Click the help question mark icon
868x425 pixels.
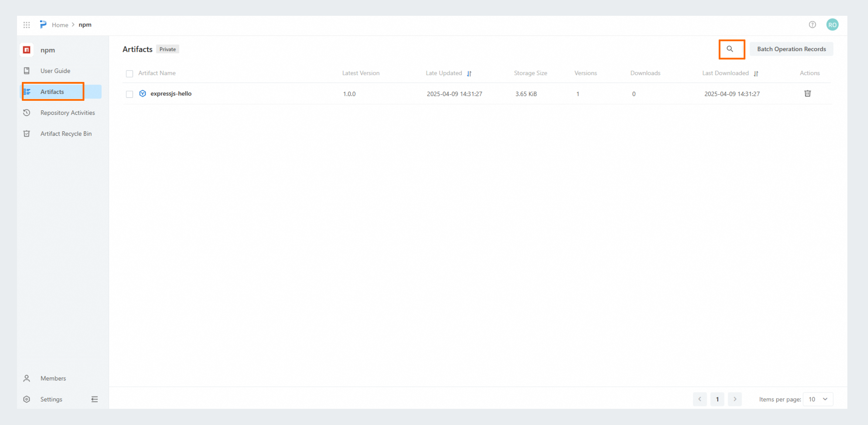pos(812,25)
